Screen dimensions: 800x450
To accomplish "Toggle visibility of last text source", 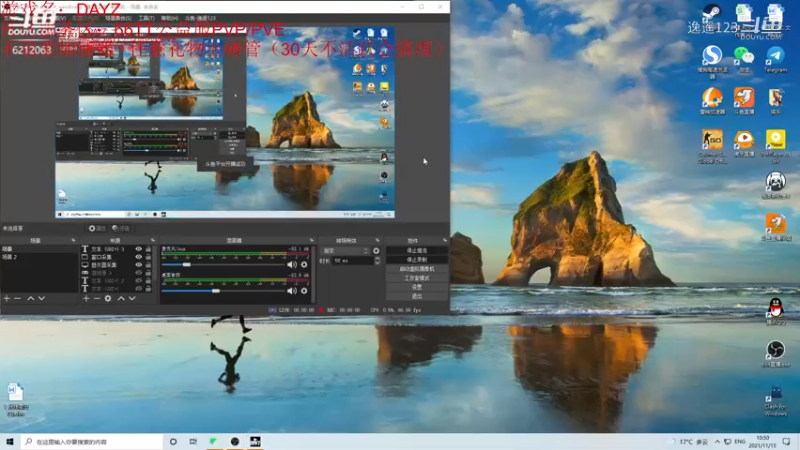I will (x=138, y=288).
